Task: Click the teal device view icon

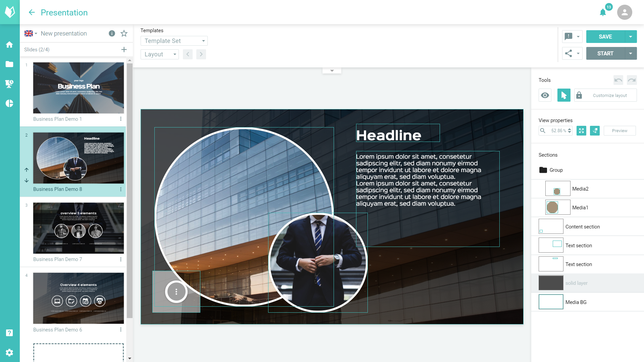Action: tap(595, 131)
